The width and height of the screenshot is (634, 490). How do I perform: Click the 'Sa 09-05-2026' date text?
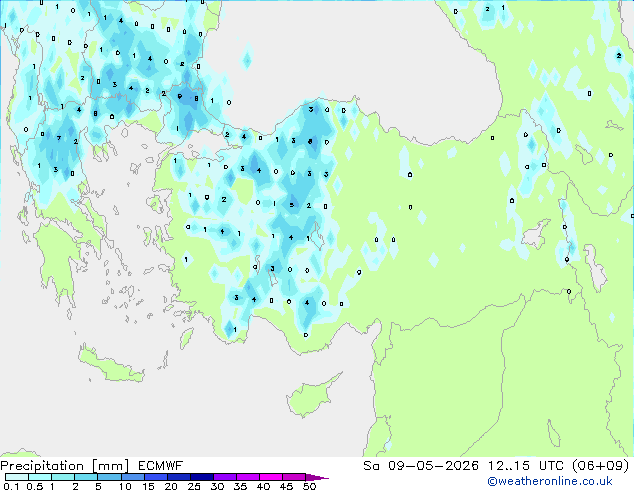point(421,466)
